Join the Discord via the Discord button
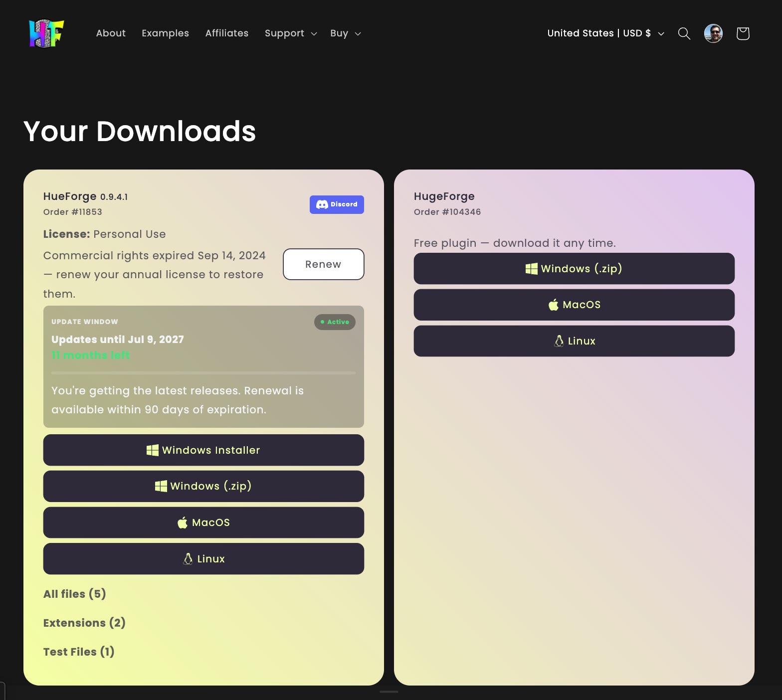This screenshot has height=700, width=782. [337, 204]
